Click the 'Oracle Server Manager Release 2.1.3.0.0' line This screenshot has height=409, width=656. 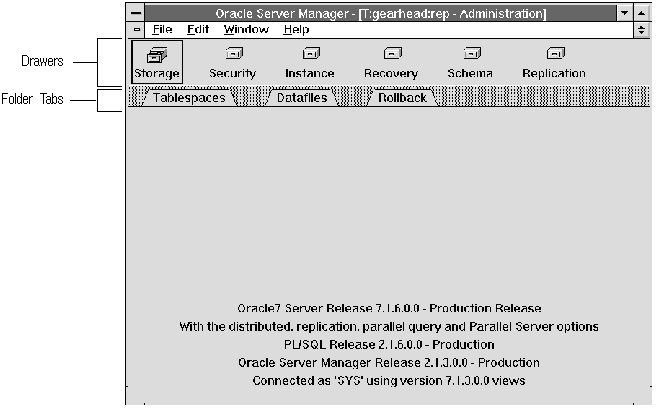[389, 363]
